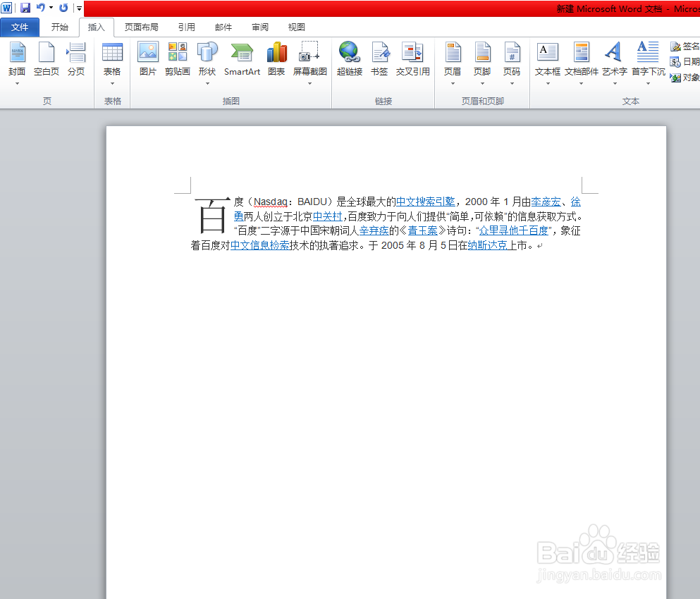Screen dimensions: 700x599
Task: Insert a SmartArt graphic
Action: pyautogui.click(x=242, y=58)
